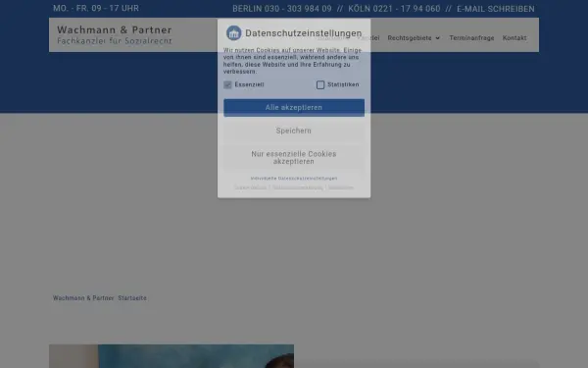The image size is (588, 368).
Task: Click the E-MAIL SCHREIBEN link
Action: point(495,9)
